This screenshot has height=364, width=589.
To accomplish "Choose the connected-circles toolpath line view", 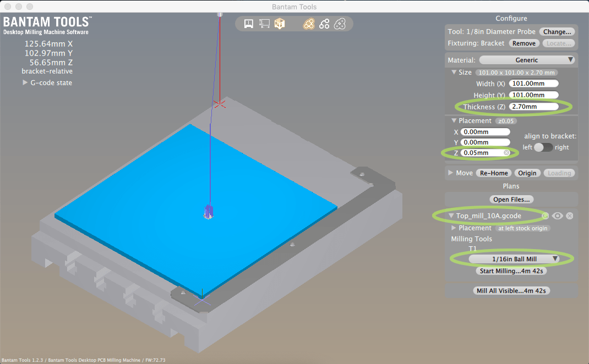I will (x=324, y=24).
